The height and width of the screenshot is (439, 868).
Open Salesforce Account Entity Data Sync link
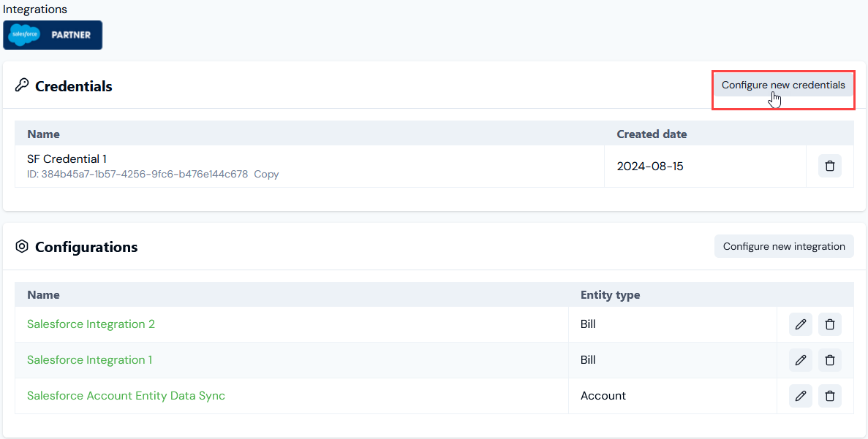click(127, 396)
